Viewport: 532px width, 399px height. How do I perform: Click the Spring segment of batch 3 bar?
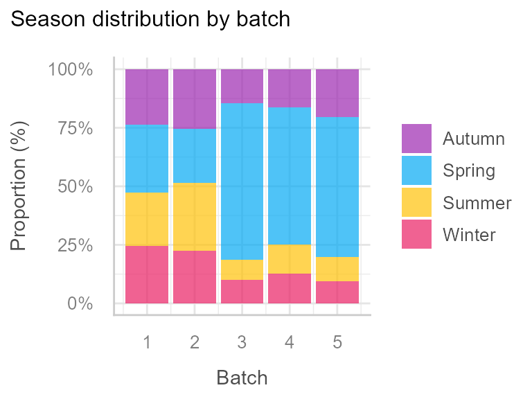click(x=242, y=181)
